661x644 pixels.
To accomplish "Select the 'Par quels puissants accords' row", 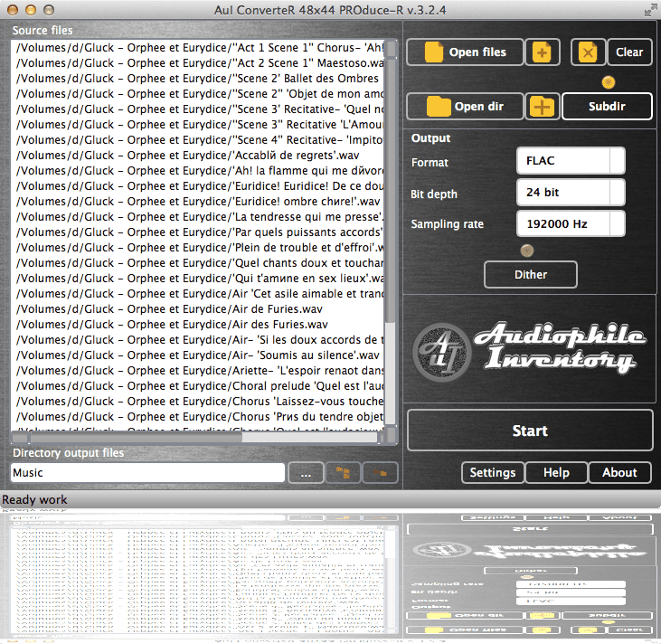I will tap(197, 232).
